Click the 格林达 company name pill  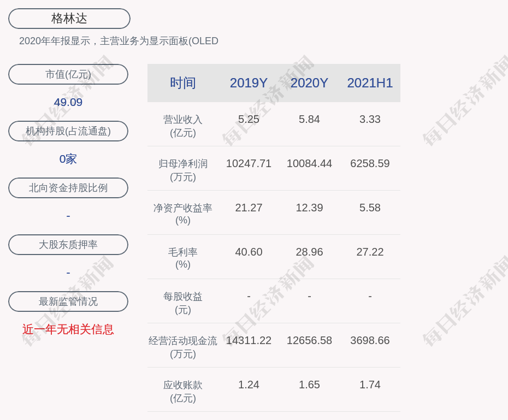click(69, 19)
